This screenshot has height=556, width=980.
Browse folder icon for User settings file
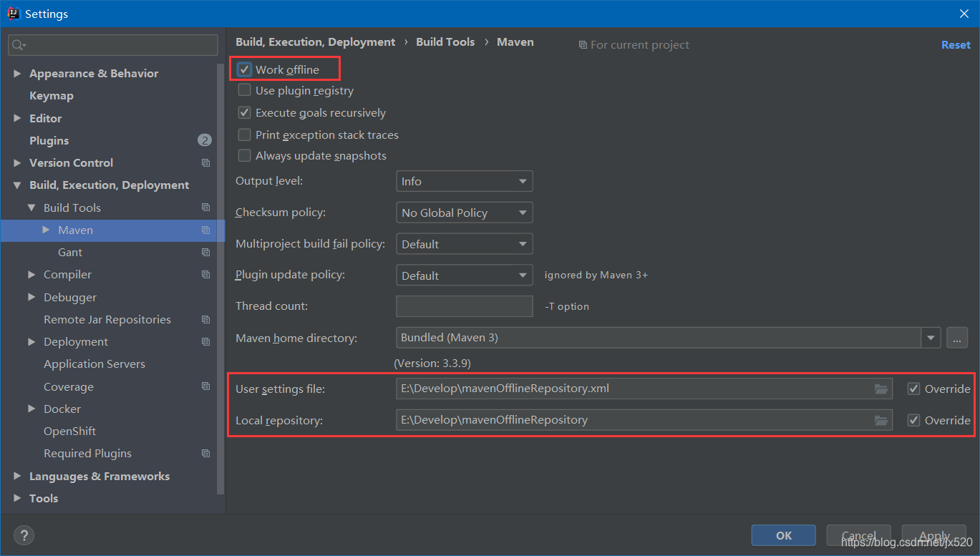point(881,389)
